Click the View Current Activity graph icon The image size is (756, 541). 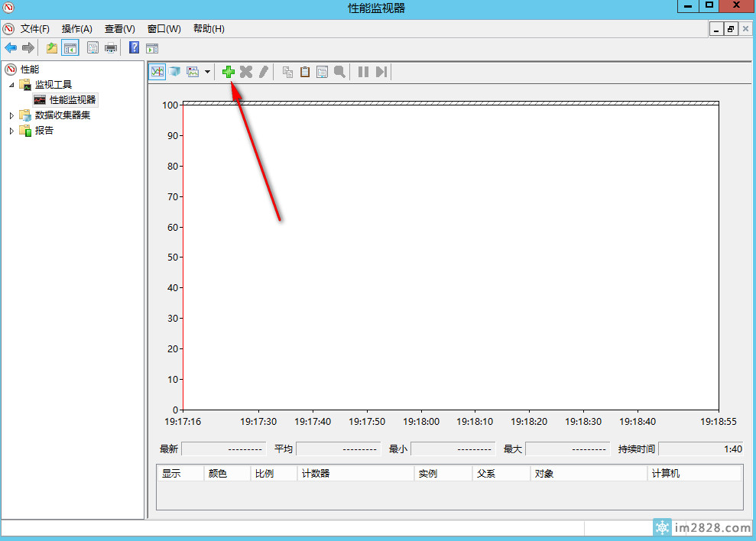pos(157,72)
